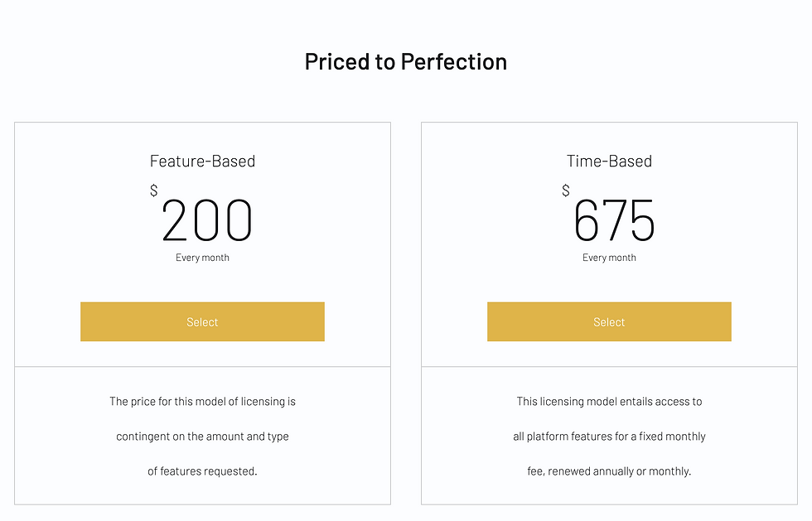The height and width of the screenshot is (521, 812).
Task: Click the Priced to Perfection heading
Action: click(x=405, y=61)
